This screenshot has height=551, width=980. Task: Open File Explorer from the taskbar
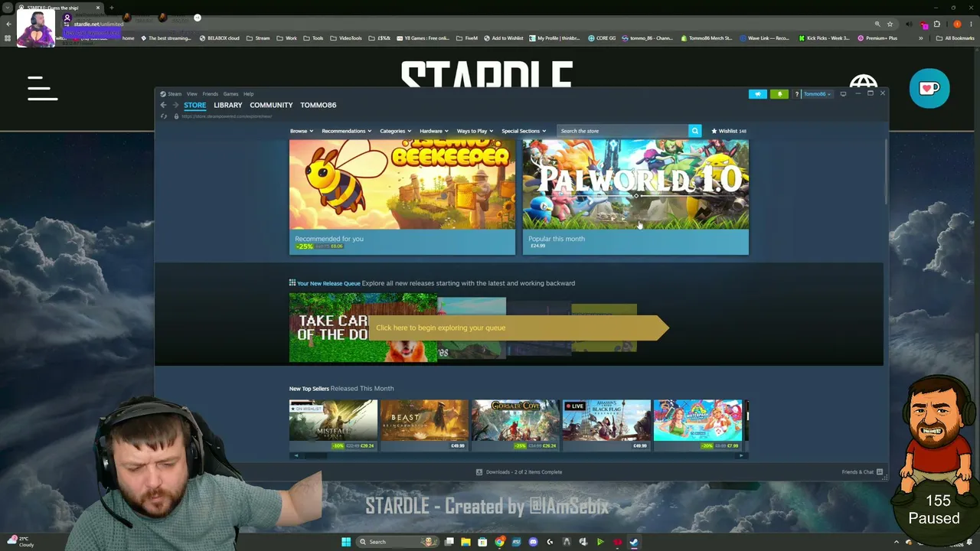click(x=465, y=542)
